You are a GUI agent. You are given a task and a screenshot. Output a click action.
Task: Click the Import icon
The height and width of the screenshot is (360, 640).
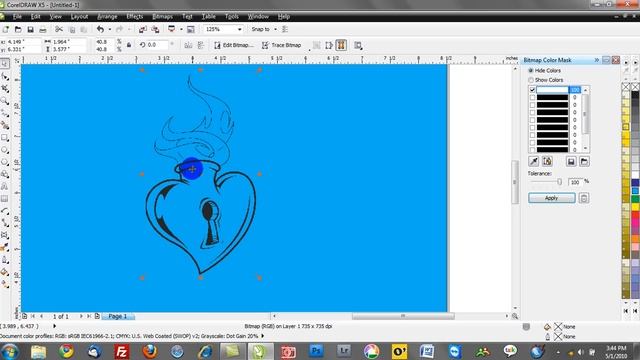pos(142,29)
